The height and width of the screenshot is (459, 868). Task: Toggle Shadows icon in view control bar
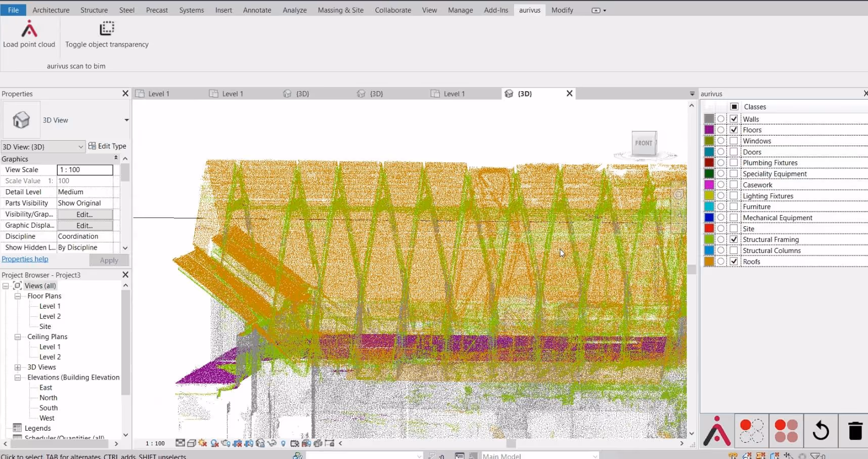tap(215, 443)
